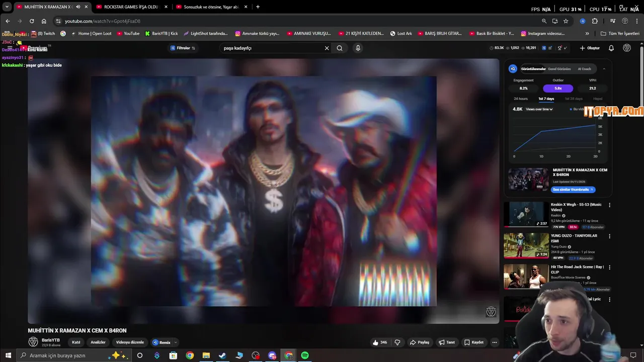
Task: Switch to ROCKSTAR GAMES İFŞA OLDU tab
Action: point(131,7)
